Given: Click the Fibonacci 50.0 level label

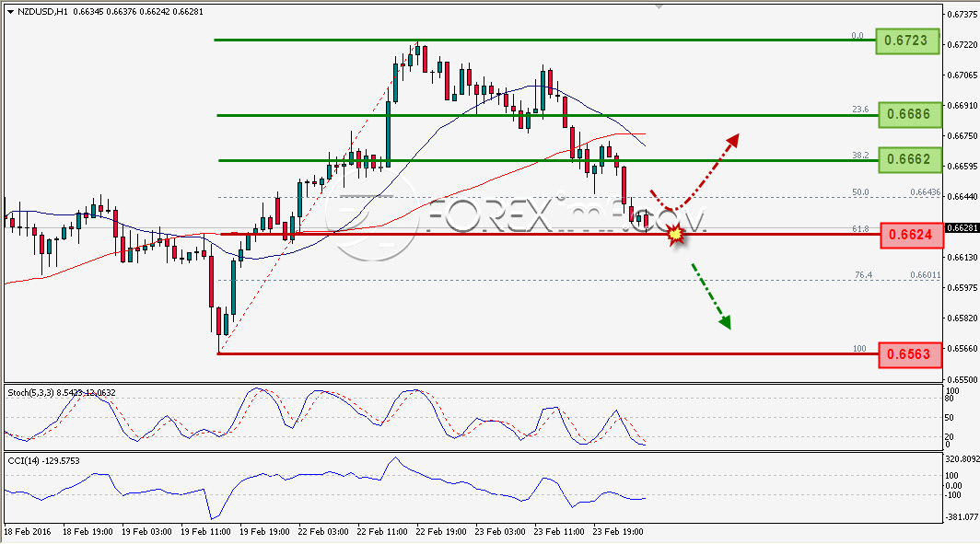Looking at the screenshot, I should (x=860, y=192).
